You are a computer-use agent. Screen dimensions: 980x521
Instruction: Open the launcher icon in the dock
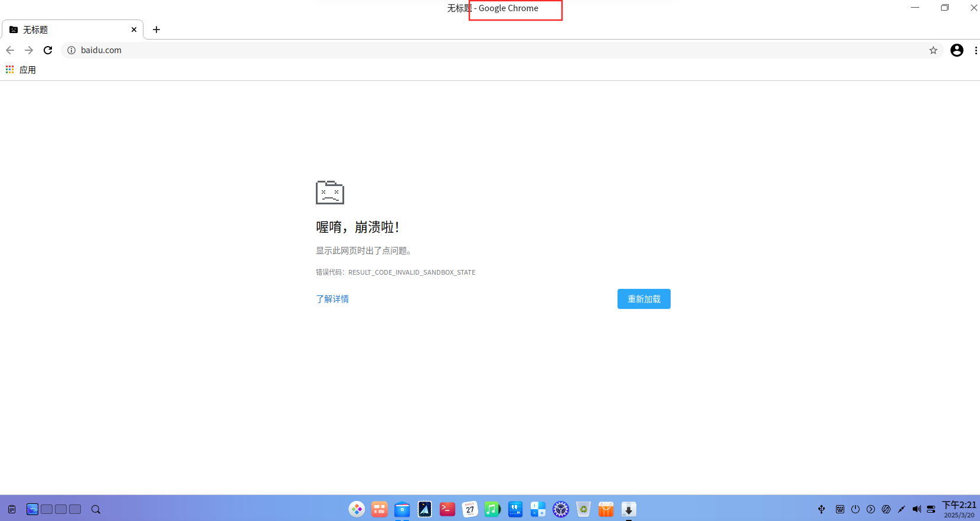click(x=357, y=509)
